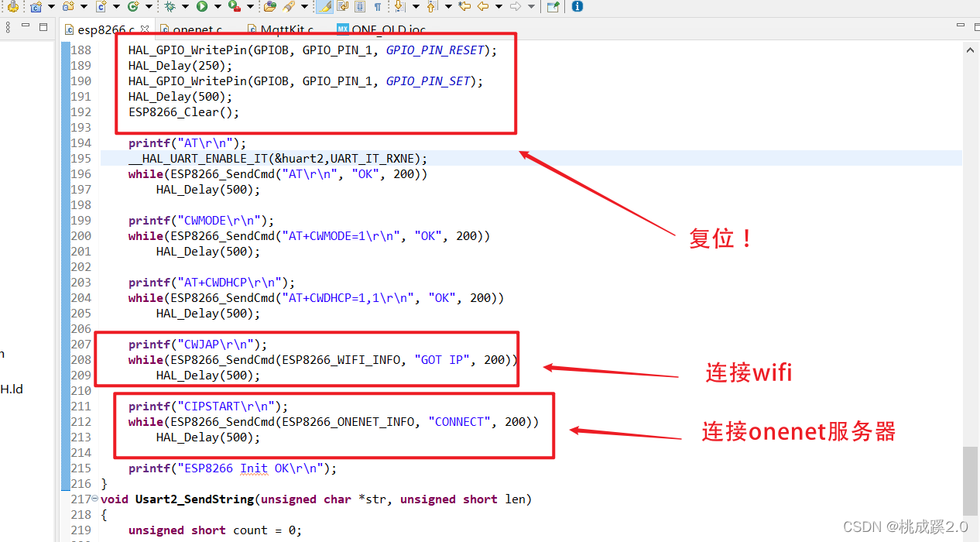
Task: Close the esp8266.c tab
Action: pyautogui.click(x=144, y=29)
